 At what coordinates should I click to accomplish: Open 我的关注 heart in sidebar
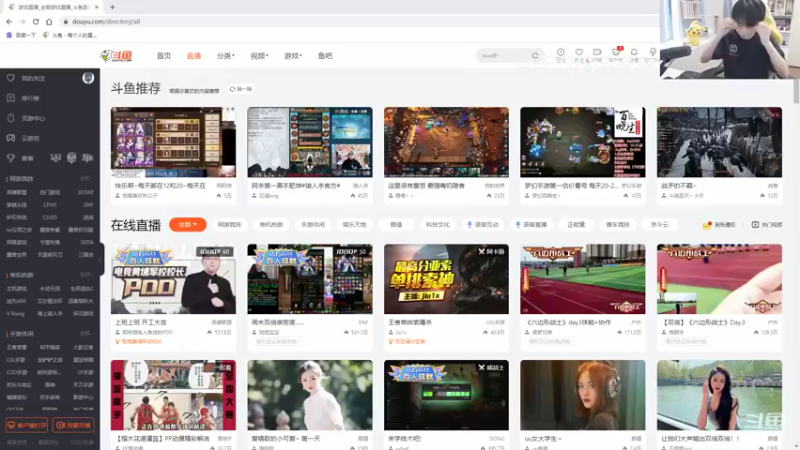click(x=11, y=78)
